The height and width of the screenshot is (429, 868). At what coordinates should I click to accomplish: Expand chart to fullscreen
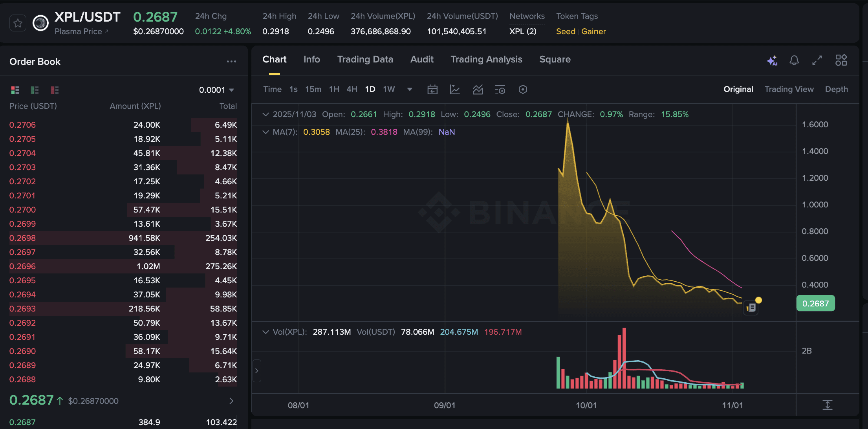point(817,60)
